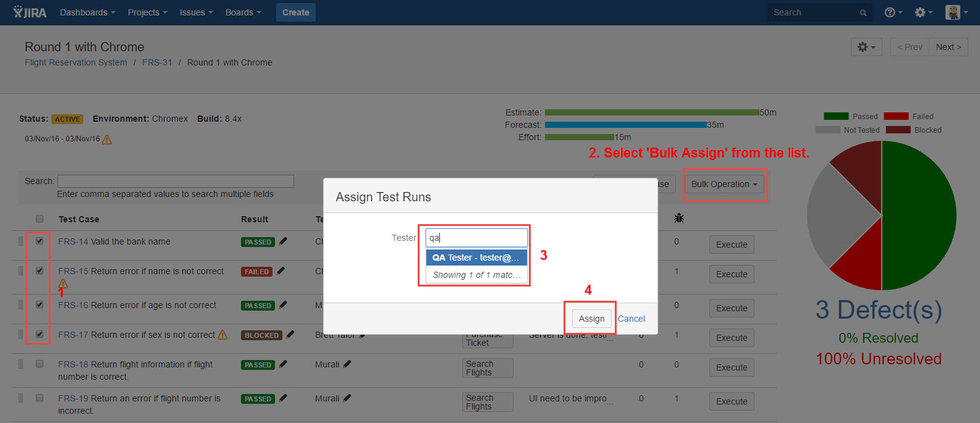Screen dimensions: 980x423
Task: Click drag handle of FRS-18 row
Action: click(21, 364)
